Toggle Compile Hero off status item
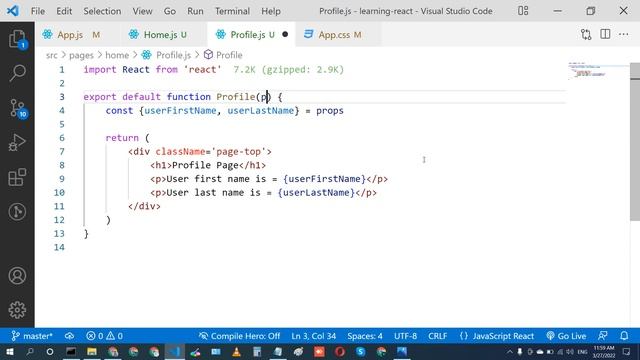The image size is (640, 360). pyautogui.click(x=239, y=336)
